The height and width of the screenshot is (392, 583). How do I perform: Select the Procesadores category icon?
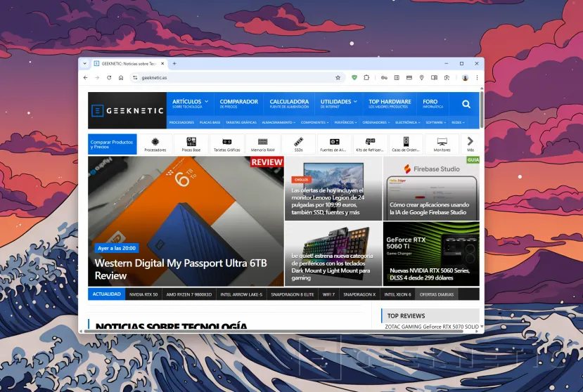155,144
